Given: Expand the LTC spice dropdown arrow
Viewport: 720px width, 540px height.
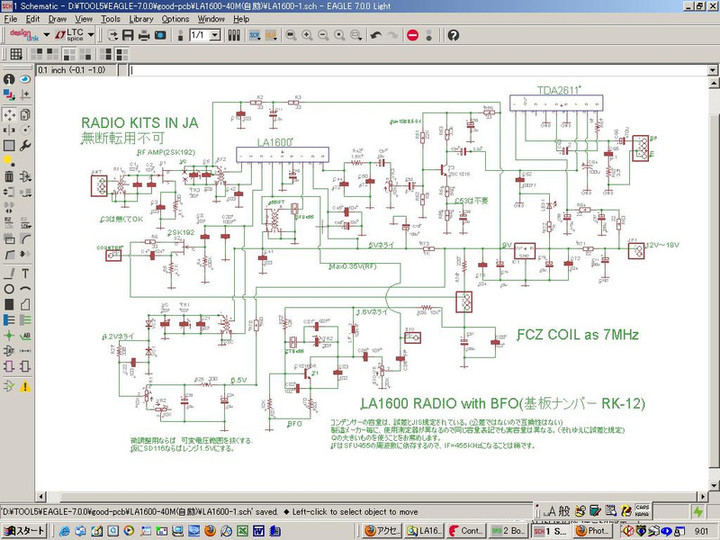Looking at the screenshot, I should pos(91,35).
